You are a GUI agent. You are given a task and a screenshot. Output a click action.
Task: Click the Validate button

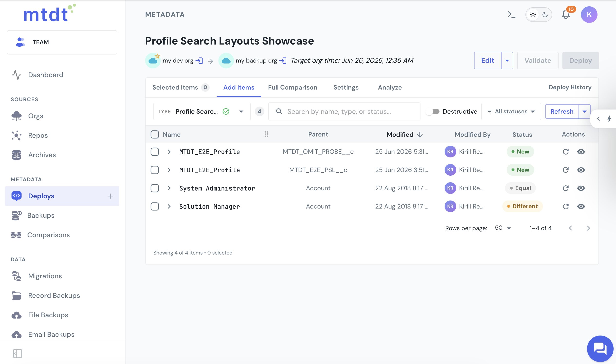(538, 61)
